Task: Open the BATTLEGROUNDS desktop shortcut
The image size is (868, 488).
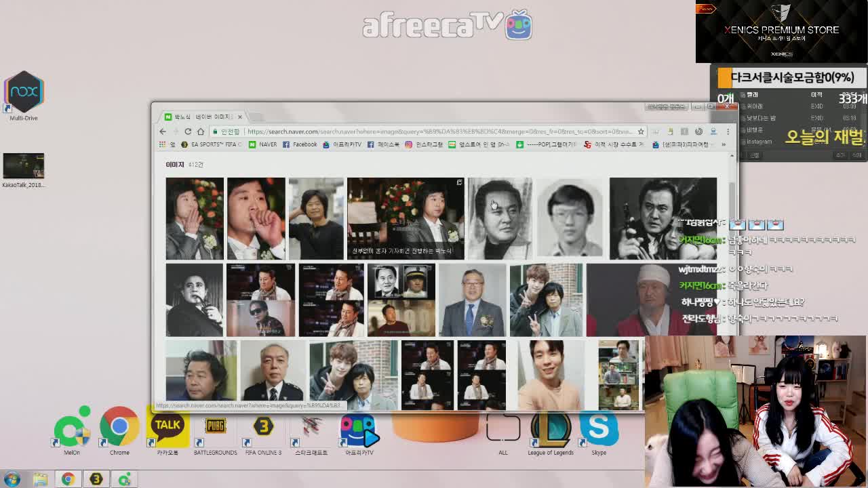Action: point(215,428)
